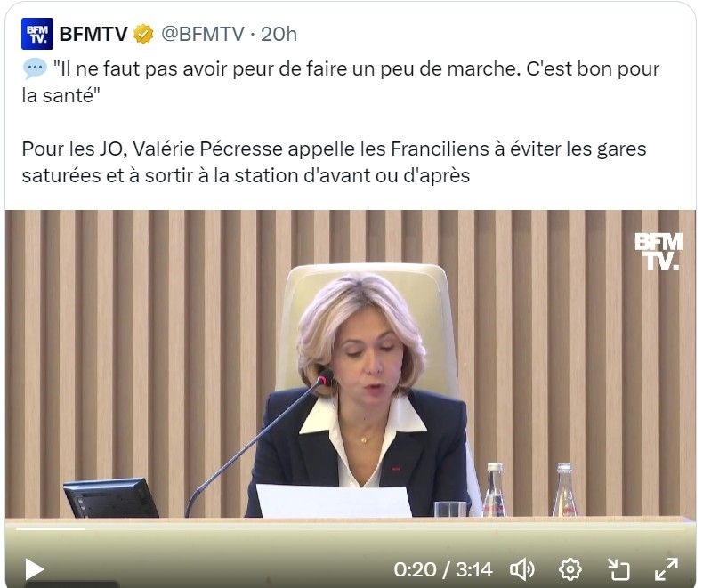Click the BFMTV display name
The image size is (703, 588).
tap(93, 34)
